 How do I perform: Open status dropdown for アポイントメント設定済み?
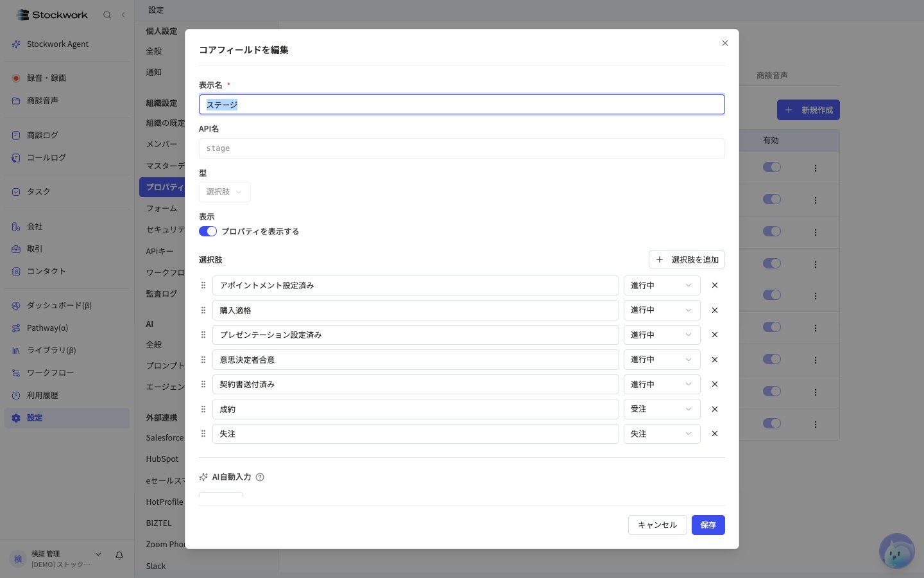(x=662, y=285)
